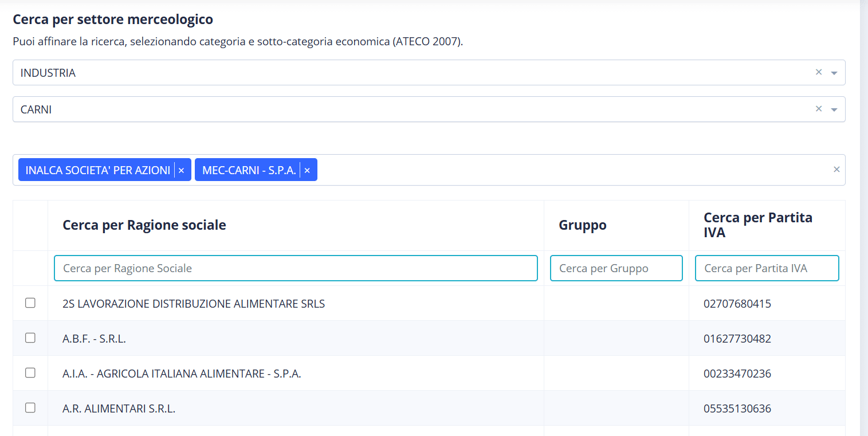
Task: Click the INALCA SOCIETA' PER AZIONI tag label
Action: pos(98,170)
